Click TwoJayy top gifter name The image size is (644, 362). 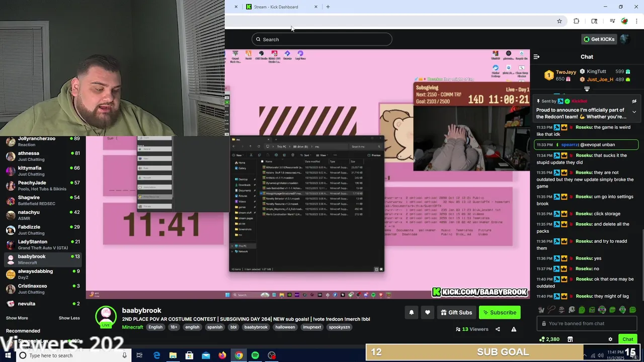click(566, 72)
